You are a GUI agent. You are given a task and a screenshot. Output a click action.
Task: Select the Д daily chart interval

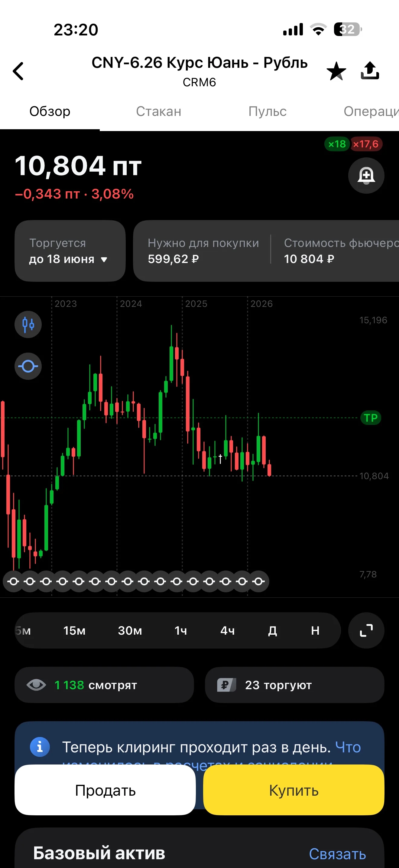point(273,630)
